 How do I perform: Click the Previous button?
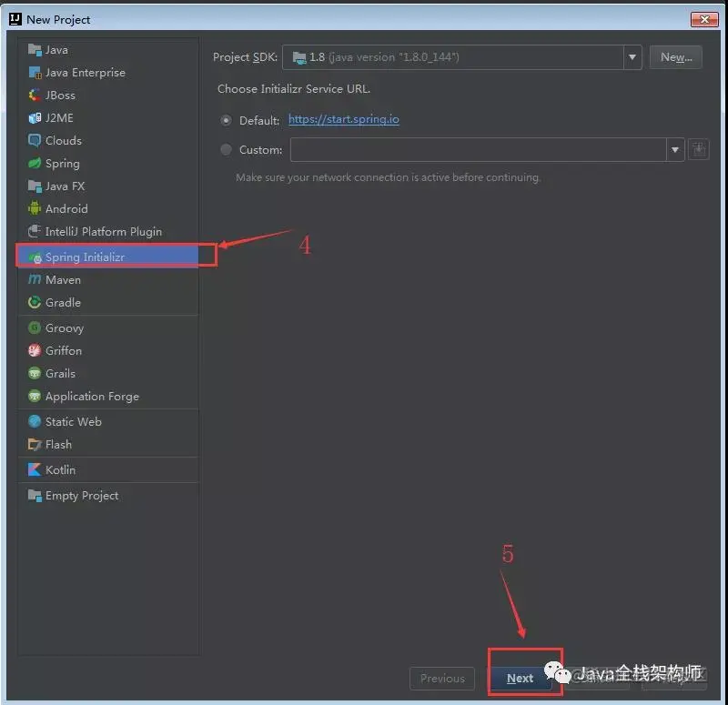pos(442,678)
